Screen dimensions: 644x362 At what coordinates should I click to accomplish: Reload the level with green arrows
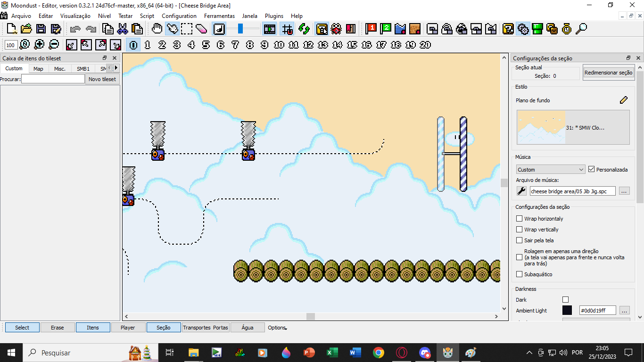pos(304,29)
